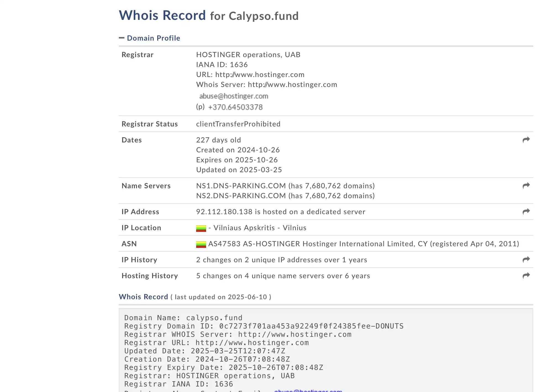The width and height of the screenshot is (547, 392).
Task: Click the flag icon in IP Location row
Action: [201, 228]
